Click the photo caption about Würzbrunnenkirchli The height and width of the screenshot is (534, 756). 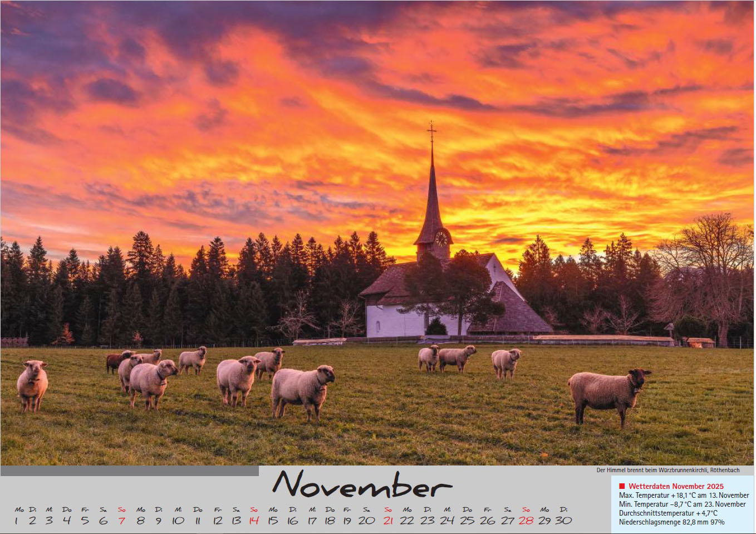point(668,471)
